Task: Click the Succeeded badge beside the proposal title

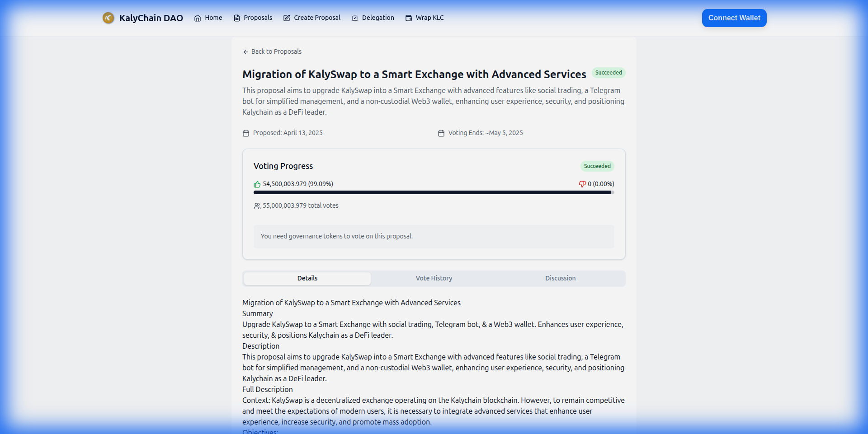Action: [609, 73]
